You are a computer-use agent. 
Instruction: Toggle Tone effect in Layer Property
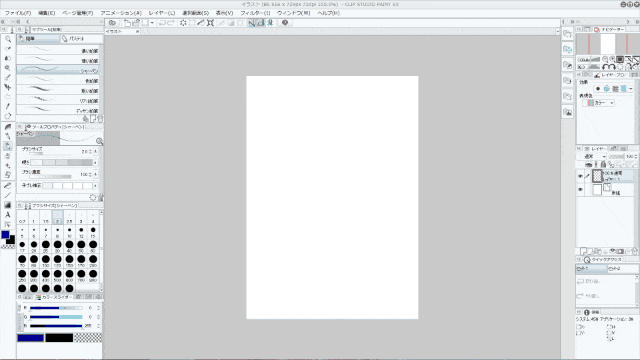(615, 89)
